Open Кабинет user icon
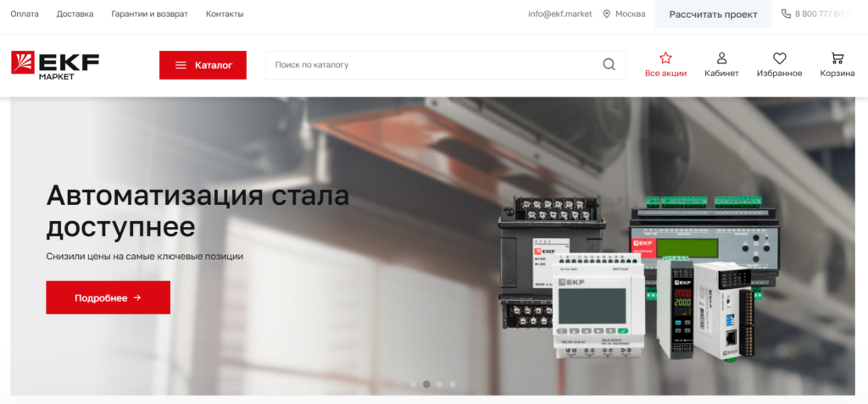The width and height of the screenshot is (868, 404). pos(721,58)
